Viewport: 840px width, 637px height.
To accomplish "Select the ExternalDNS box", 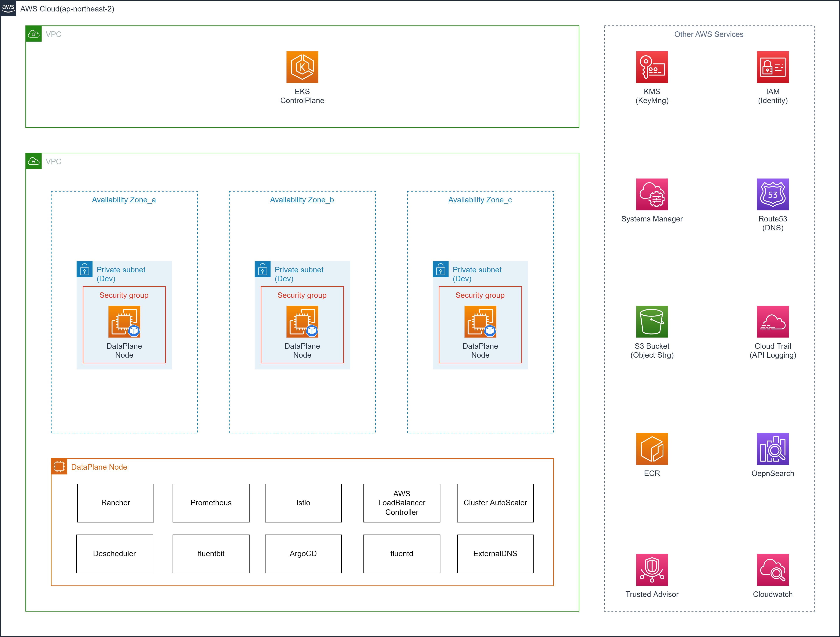I will tap(495, 554).
